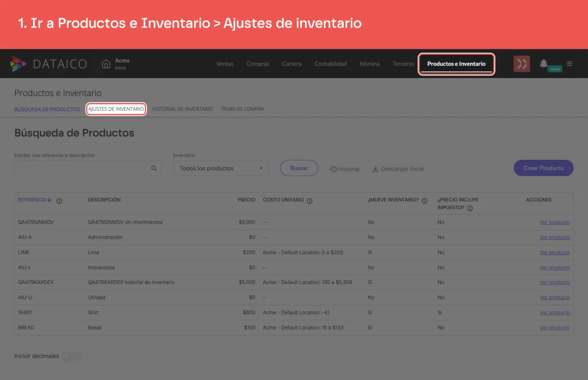The width and height of the screenshot is (588, 380).
Task: Click the PRECIO column header
Action: [246, 200]
